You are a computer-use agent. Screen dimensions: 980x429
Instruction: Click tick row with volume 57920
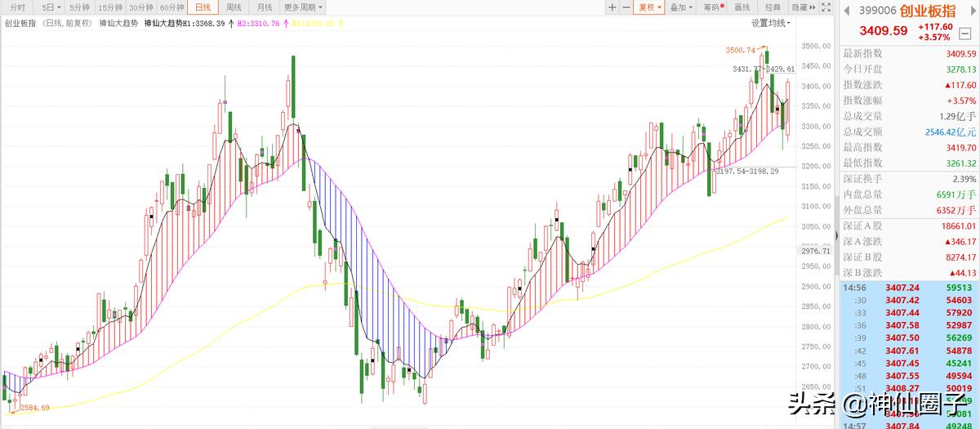tap(909, 313)
